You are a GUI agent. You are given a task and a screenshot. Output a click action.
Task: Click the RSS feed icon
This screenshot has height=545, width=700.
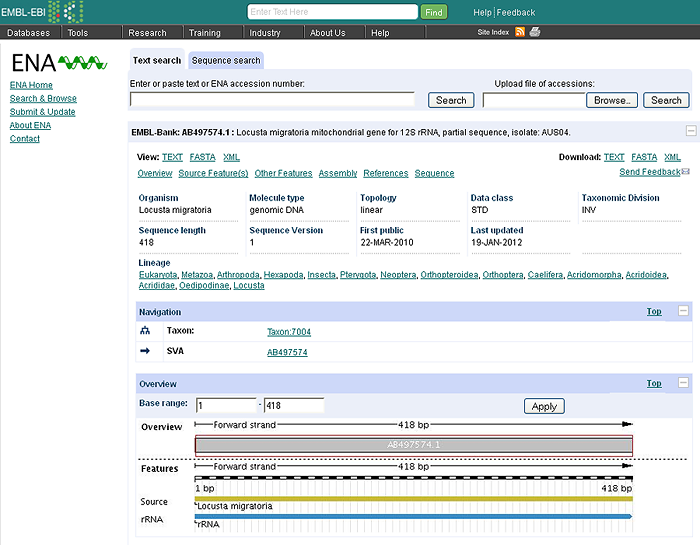tap(520, 33)
